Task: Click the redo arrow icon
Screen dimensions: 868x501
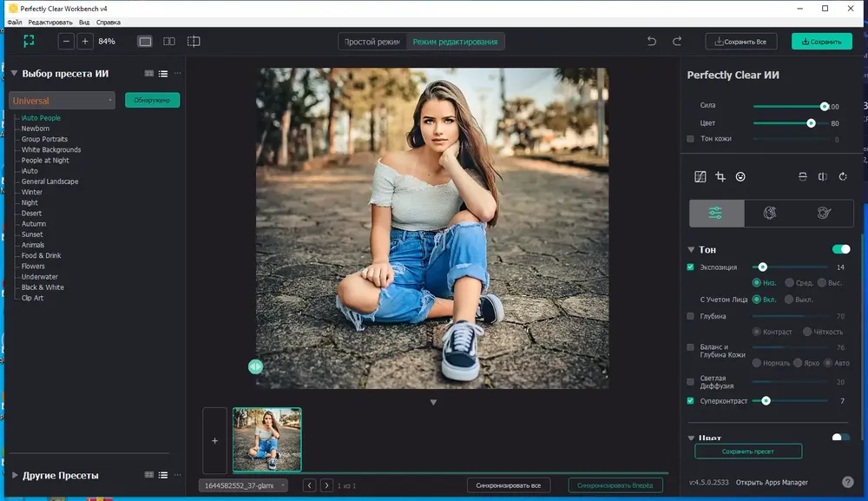Action: click(x=676, y=42)
